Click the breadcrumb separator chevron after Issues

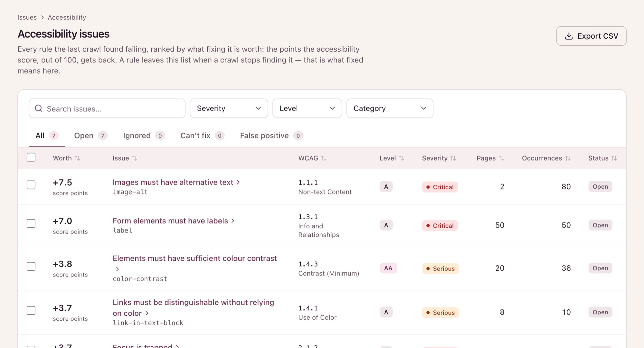click(42, 17)
